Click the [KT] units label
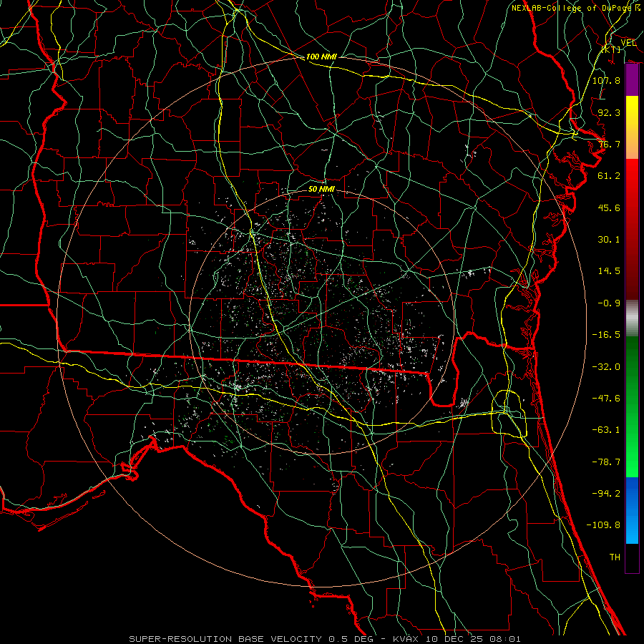644x644 pixels. click(611, 49)
